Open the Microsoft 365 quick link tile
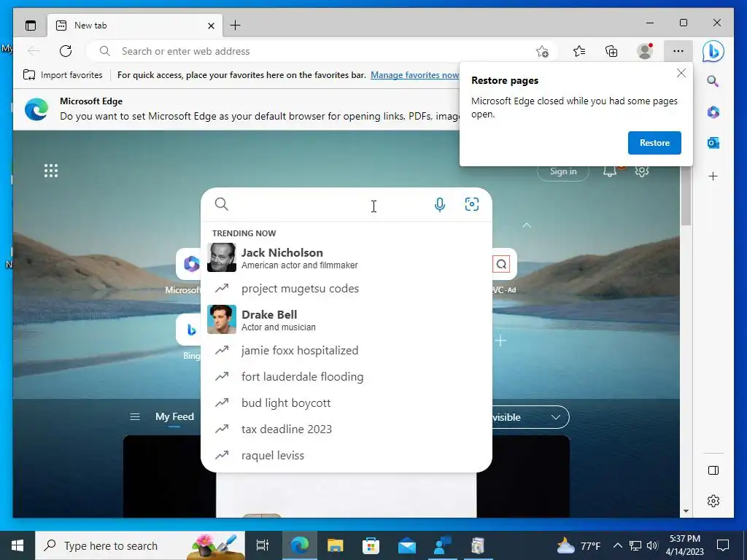 [x=187, y=265]
